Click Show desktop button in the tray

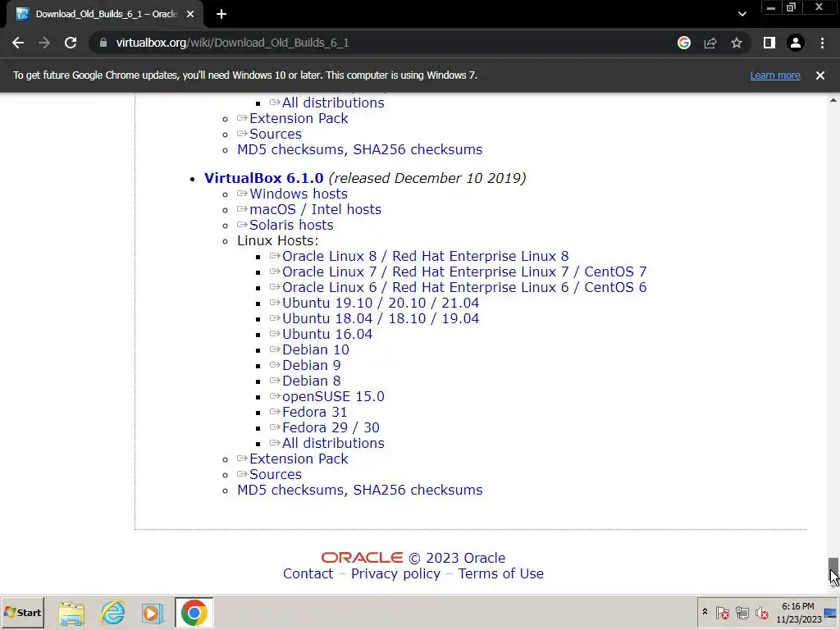831,613
